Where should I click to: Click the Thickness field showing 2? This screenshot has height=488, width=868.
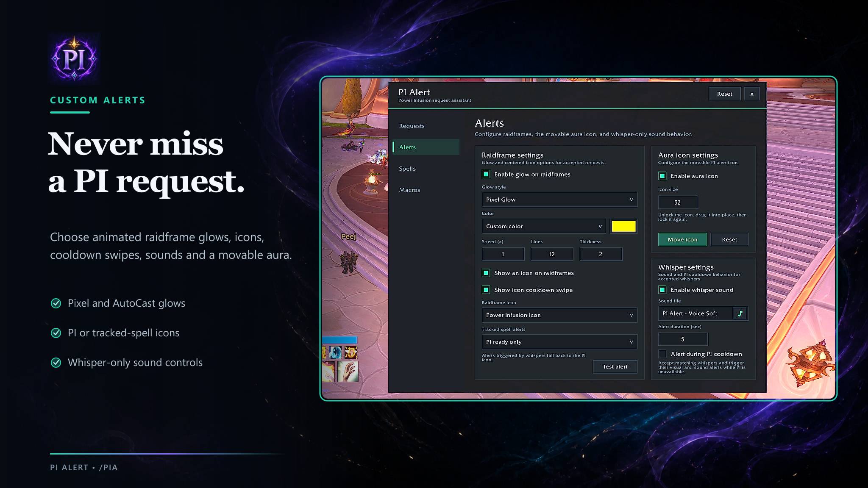click(x=601, y=254)
